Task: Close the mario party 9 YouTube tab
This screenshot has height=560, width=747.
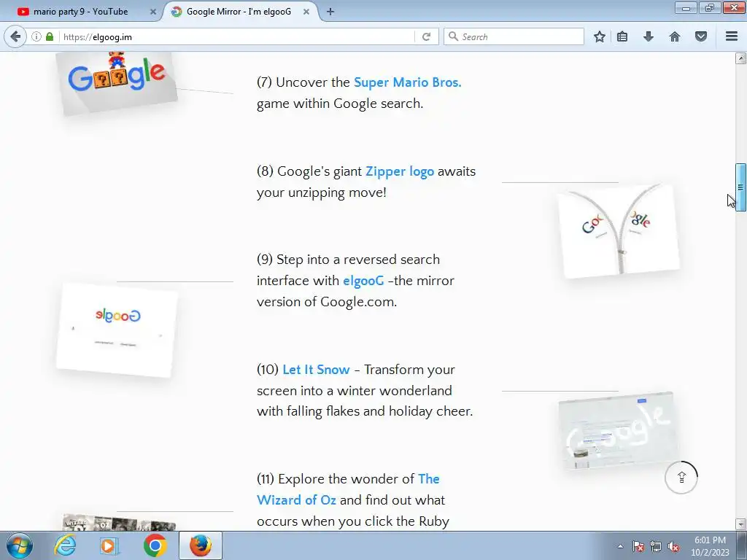Action: pyautogui.click(x=153, y=12)
